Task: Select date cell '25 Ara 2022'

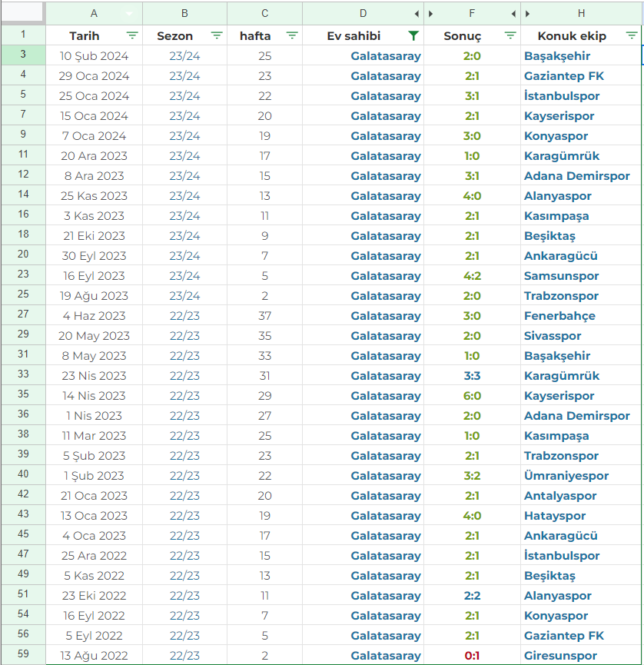Action: coord(94,555)
